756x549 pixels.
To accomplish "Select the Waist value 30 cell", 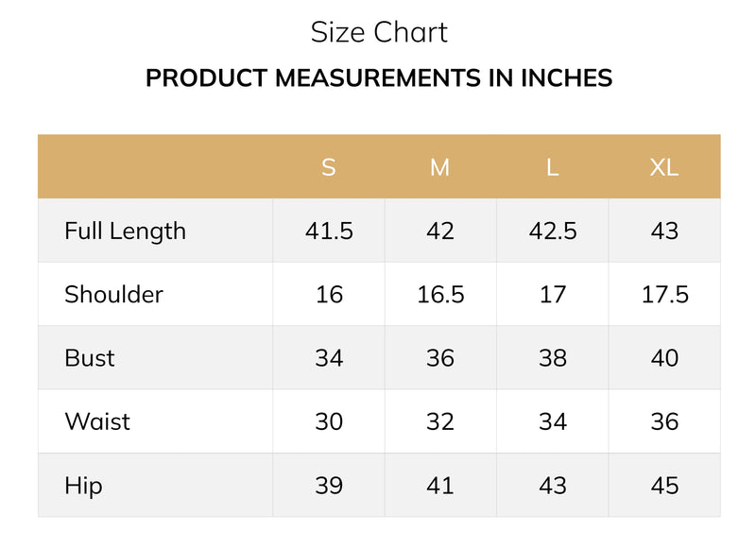I will pyautogui.click(x=329, y=421).
